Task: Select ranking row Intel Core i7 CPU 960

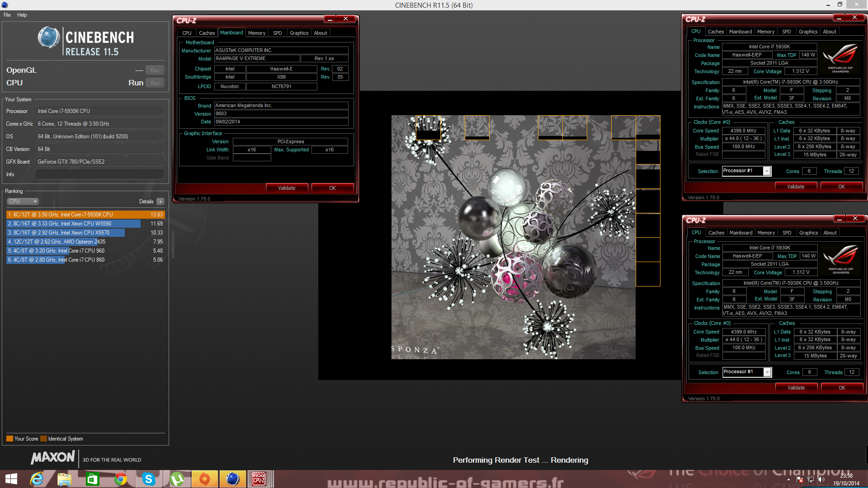Action: [85, 251]
